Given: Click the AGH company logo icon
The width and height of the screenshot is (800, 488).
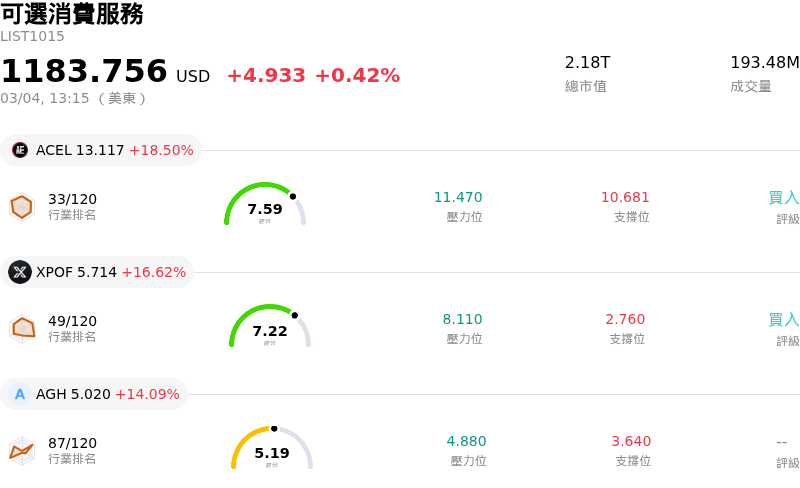Looking at the screenshot, I should (x=20, y=394).
